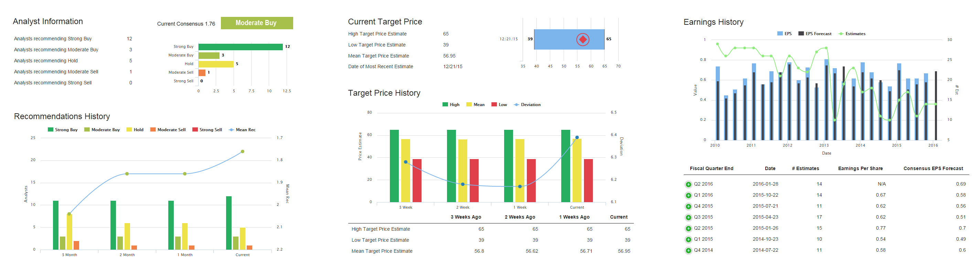Click the plus icon beside Q2 2015
Screen dimensions: 980x272
pos(688,229)
